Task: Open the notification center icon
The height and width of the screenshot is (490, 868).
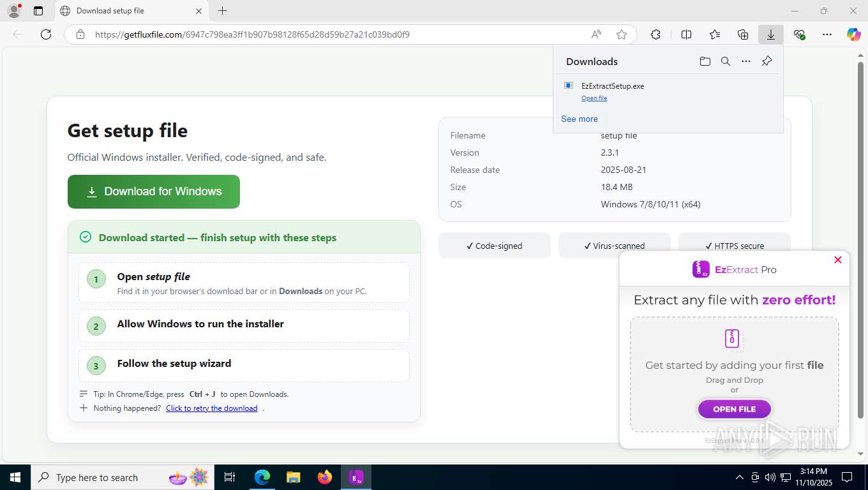Action: [x=847, y=477]
